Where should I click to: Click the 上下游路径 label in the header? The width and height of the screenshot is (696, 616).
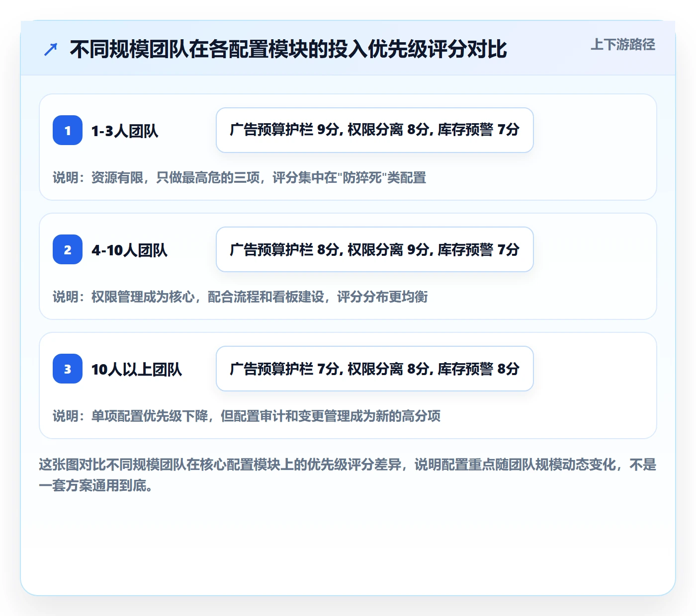[622, 45]
